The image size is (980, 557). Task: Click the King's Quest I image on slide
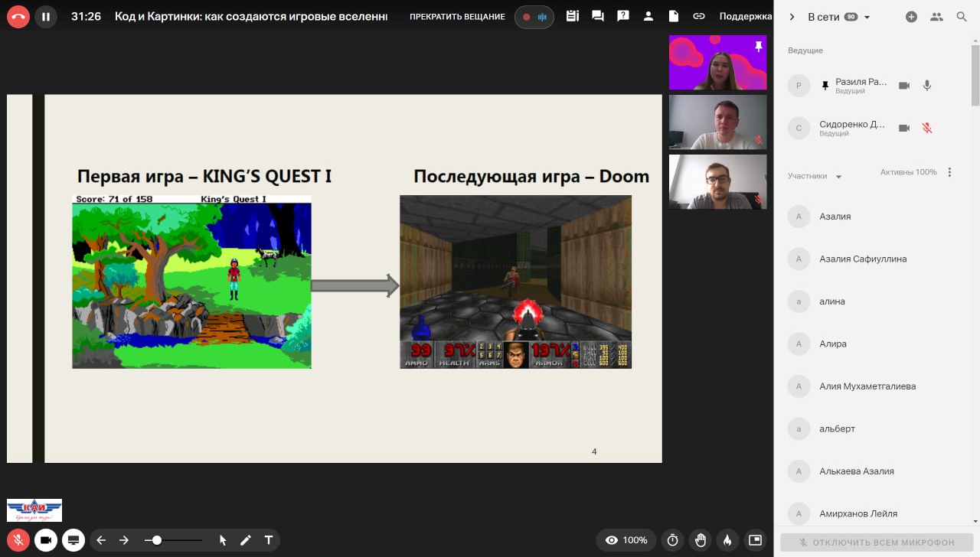click(x=191, y=282)
